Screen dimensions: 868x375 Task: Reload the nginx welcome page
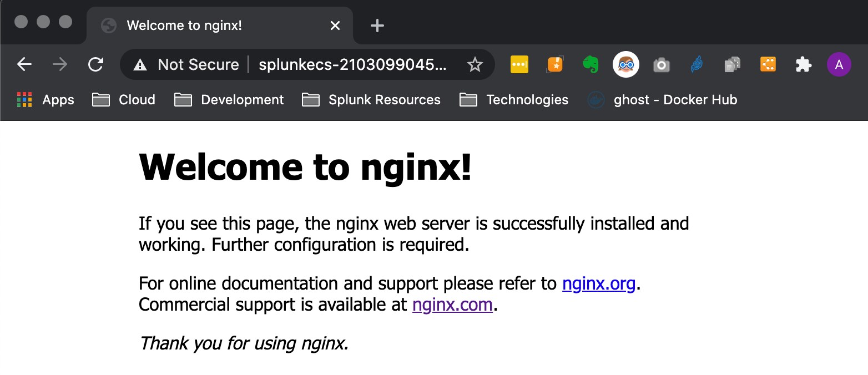pyautogui.click(x=96, y=65)
